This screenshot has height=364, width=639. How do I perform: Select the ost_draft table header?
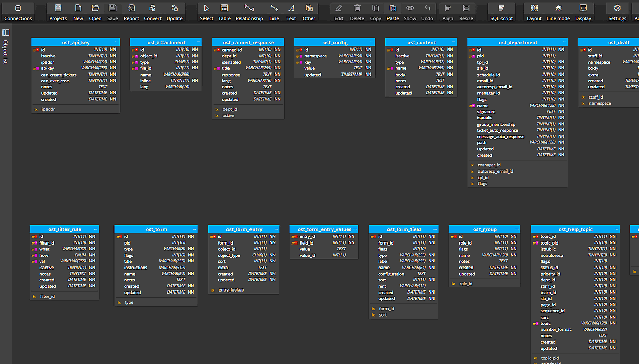[x=608, y=42]
